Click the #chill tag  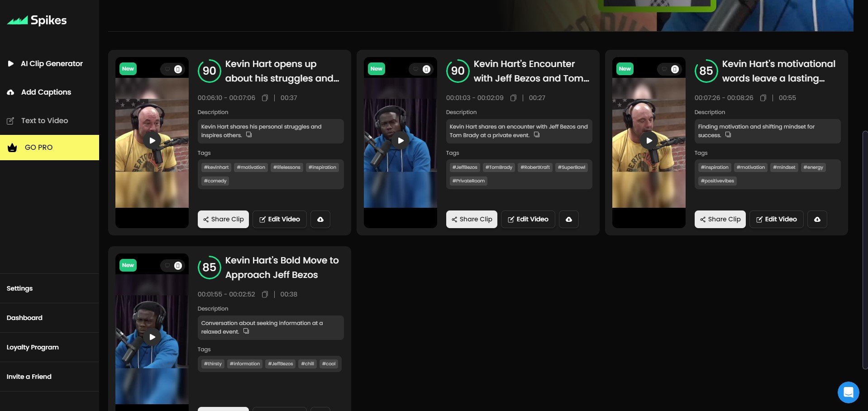(x=308, y=364)
